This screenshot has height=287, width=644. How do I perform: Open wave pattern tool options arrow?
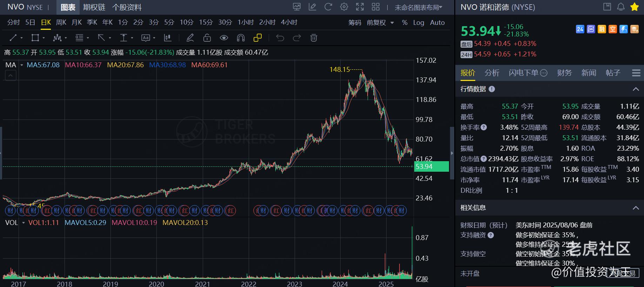66,38
